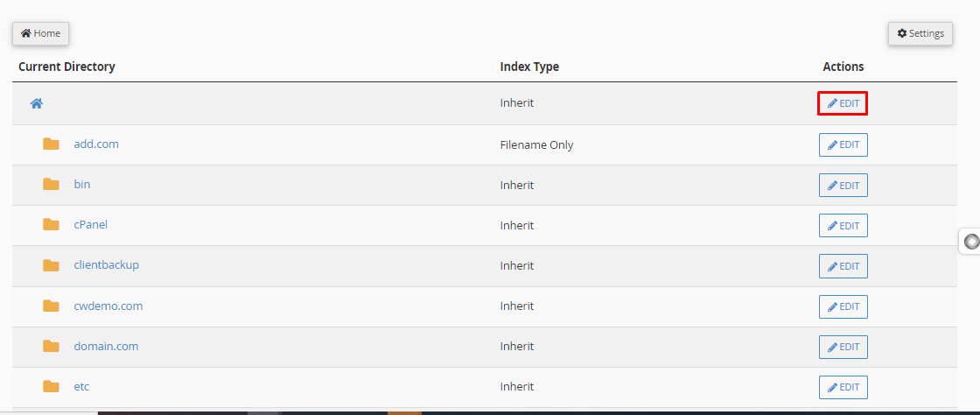Click the cPanel folder icon
980x415 pixels.
tap(51, 225)
